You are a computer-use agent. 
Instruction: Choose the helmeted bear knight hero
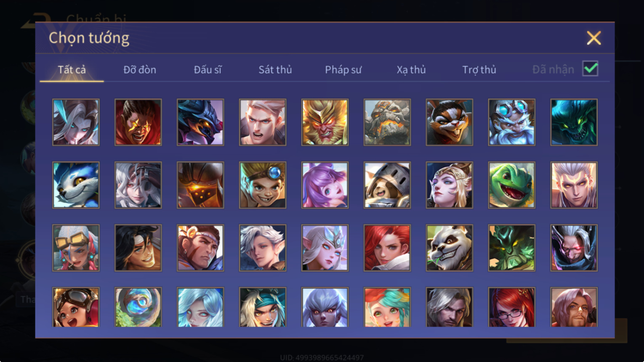(x=387, y=185)
